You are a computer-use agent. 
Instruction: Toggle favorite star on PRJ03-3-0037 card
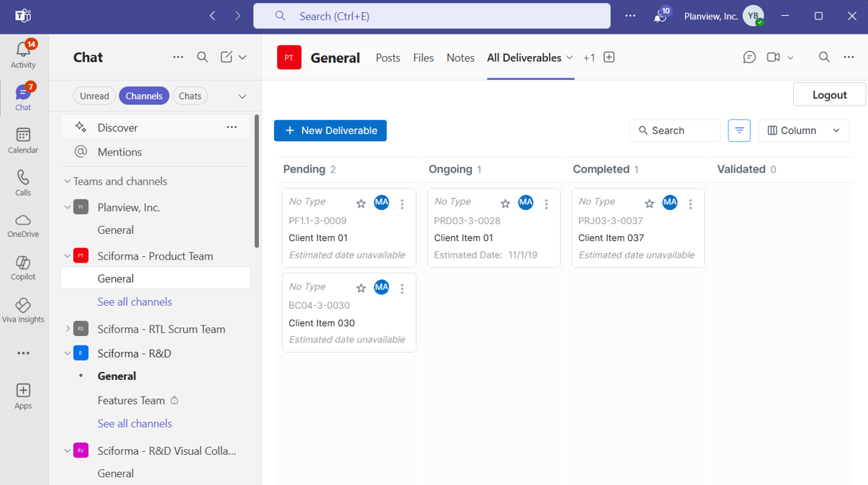pos(649,204)
